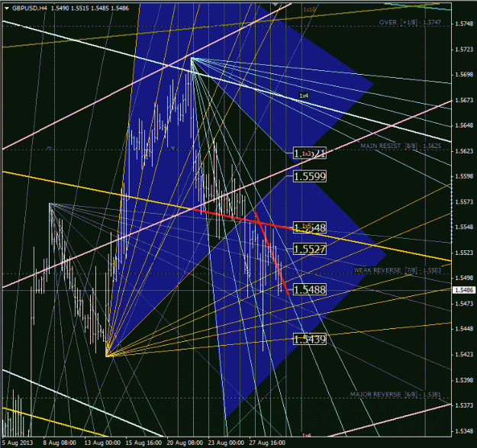
Task: Click 1.5448 on the price scale
Action: click(464, 329)
